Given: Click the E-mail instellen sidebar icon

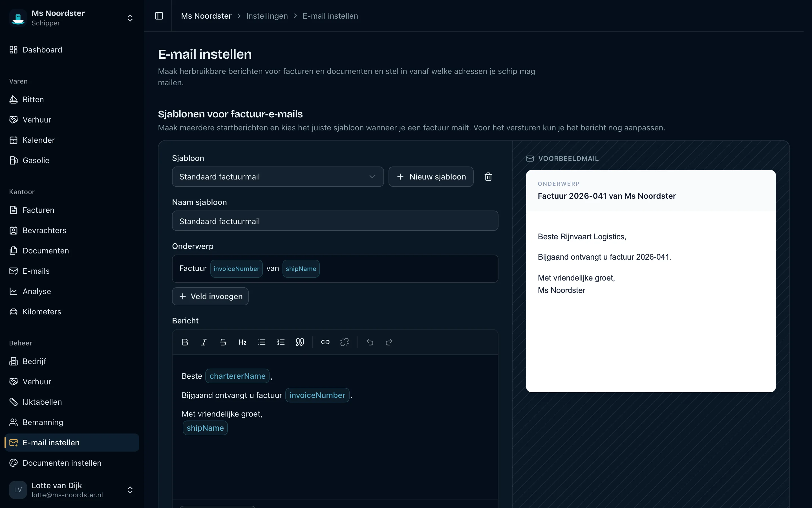Looking at the screenshot, I should click(14, 443).
